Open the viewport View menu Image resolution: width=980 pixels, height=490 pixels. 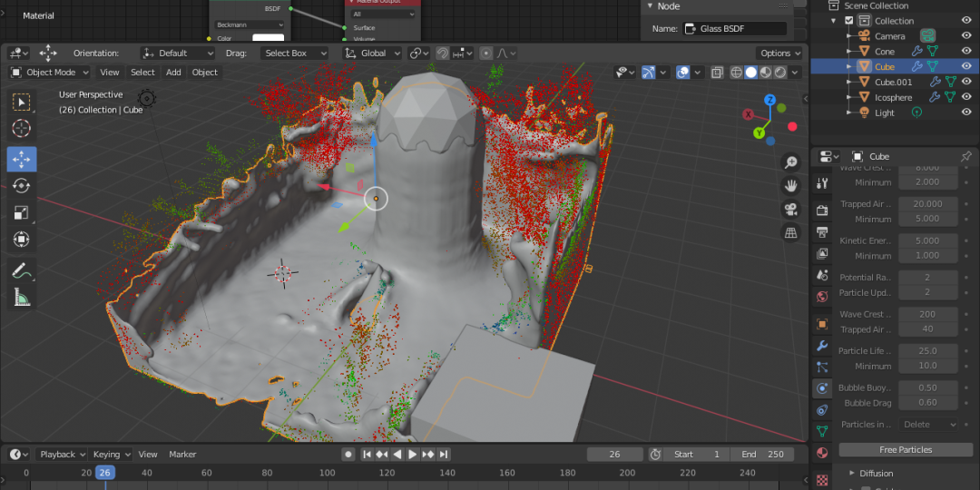[110, 73]
